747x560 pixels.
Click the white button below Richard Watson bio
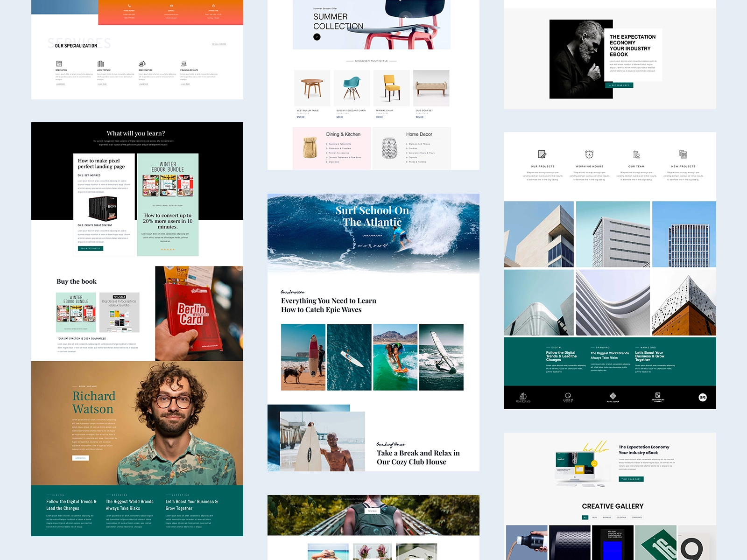point(80,458)
